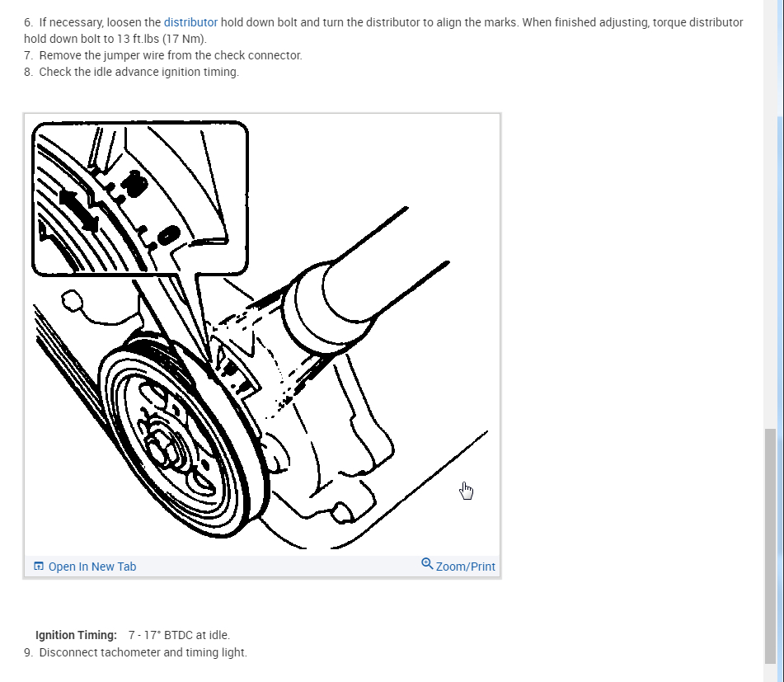
Task: Click the 7 - 17° BTDC at idle value
Action: [x=179, y=635]
